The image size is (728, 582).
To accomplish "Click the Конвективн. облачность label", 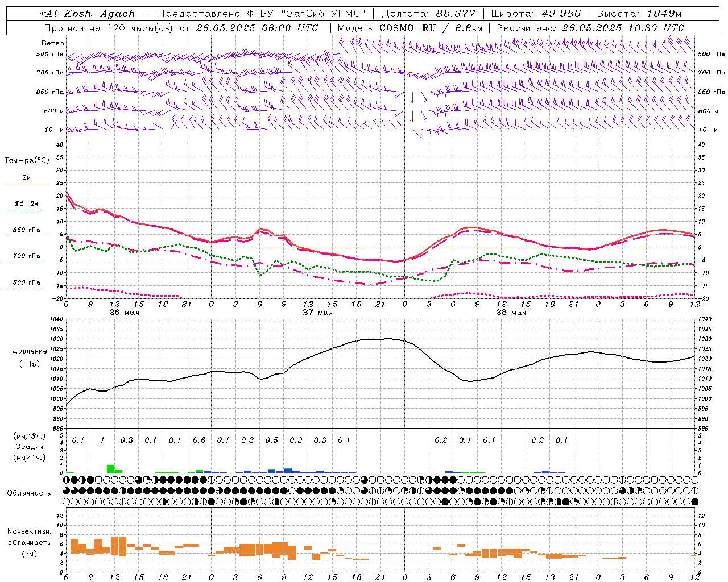I will pyautogui.click(x=29, y=542).
